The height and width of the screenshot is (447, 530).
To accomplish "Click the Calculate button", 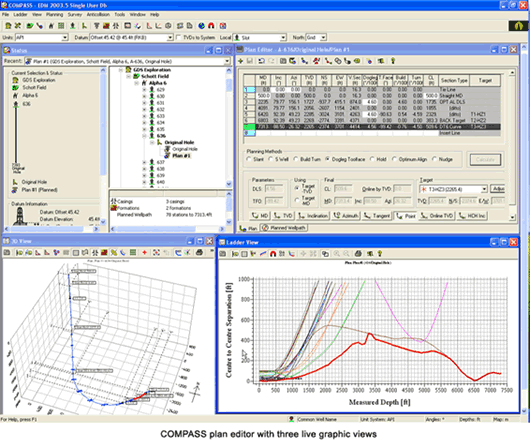I will (485, 160).
